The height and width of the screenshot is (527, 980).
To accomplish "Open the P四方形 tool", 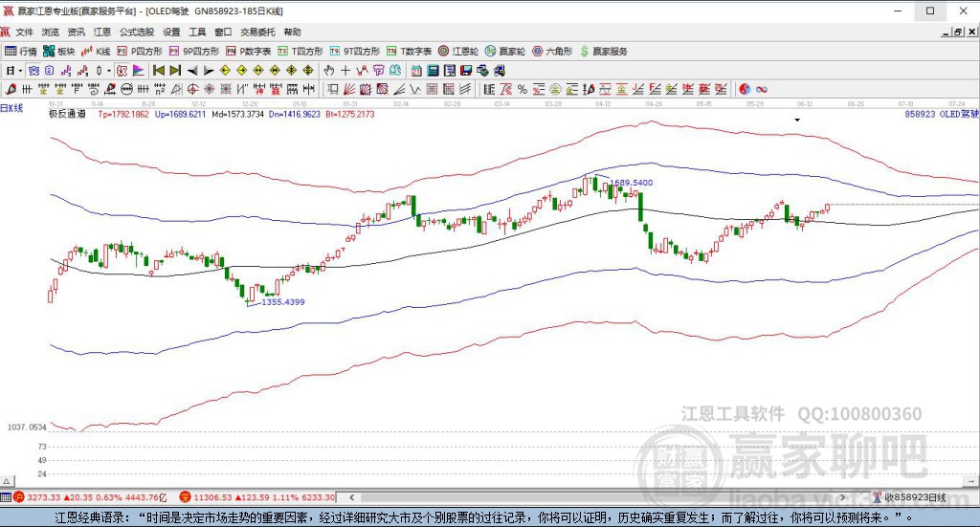I will pos(140,52).
